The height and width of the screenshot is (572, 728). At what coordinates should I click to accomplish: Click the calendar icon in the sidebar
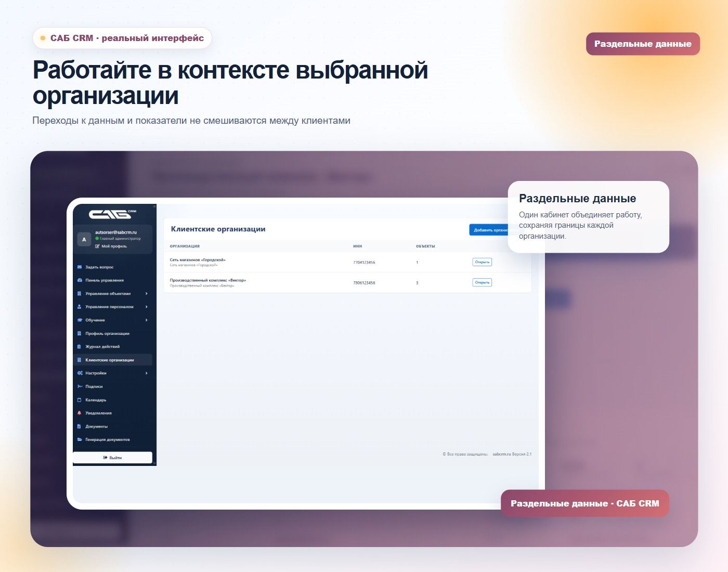pyautogui.click(x=80, y=400)
